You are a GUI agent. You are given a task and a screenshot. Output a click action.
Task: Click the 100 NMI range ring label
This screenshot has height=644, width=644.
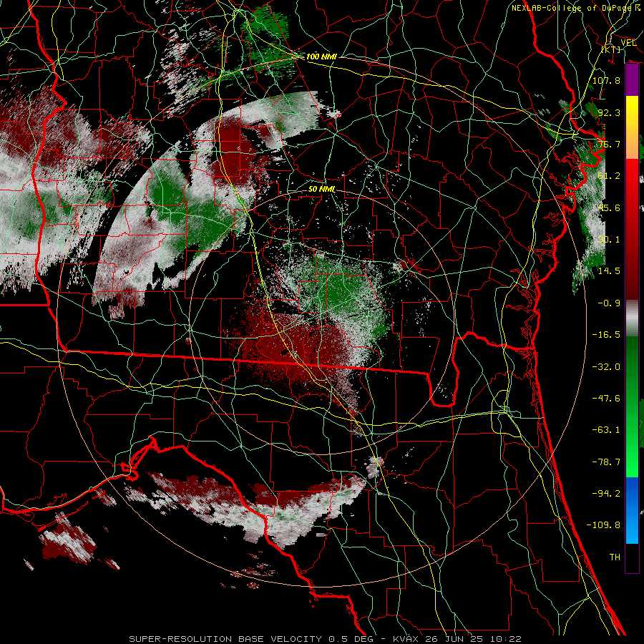(x=321, y=57)
